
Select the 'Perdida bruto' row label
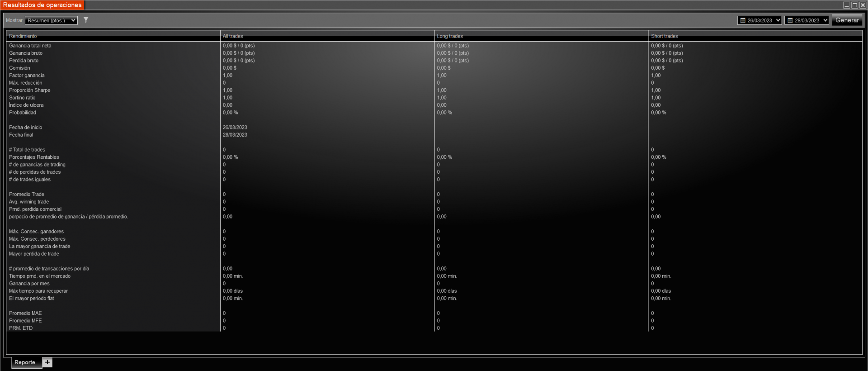point(24,61)
